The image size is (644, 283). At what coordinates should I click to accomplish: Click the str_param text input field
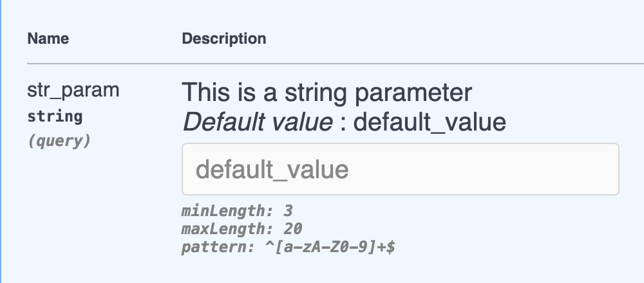(x=400, y=169)
